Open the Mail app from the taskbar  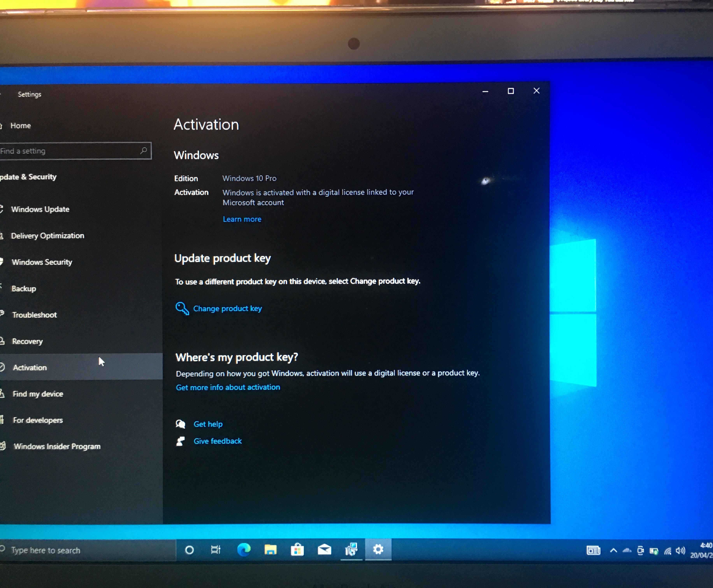324,549
